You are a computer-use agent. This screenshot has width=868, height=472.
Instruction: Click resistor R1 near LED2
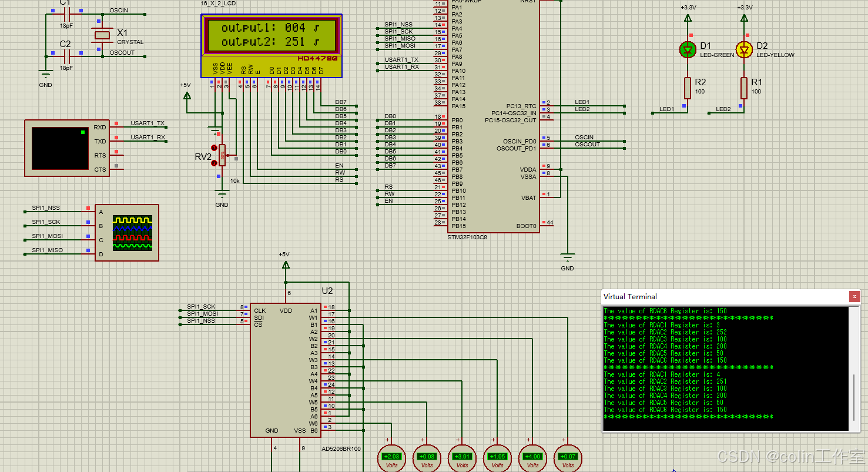coord(745,87)
